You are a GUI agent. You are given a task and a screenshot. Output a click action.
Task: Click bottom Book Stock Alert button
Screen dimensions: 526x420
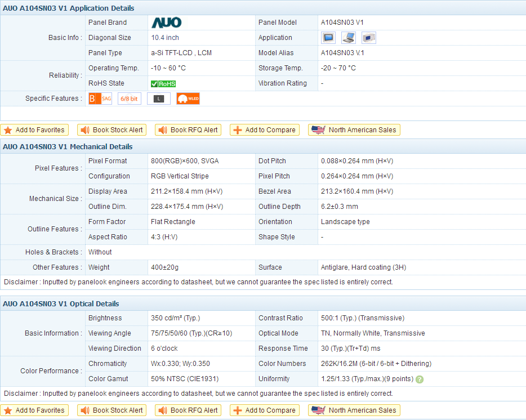pos(112,410)
